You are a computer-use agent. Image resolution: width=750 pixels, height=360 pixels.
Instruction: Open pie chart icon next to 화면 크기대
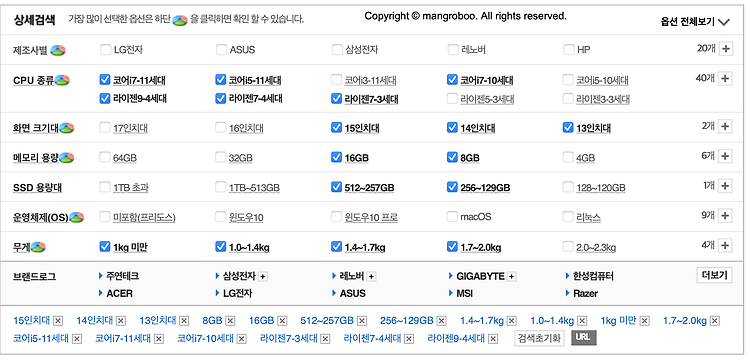(x=66, y=128)
